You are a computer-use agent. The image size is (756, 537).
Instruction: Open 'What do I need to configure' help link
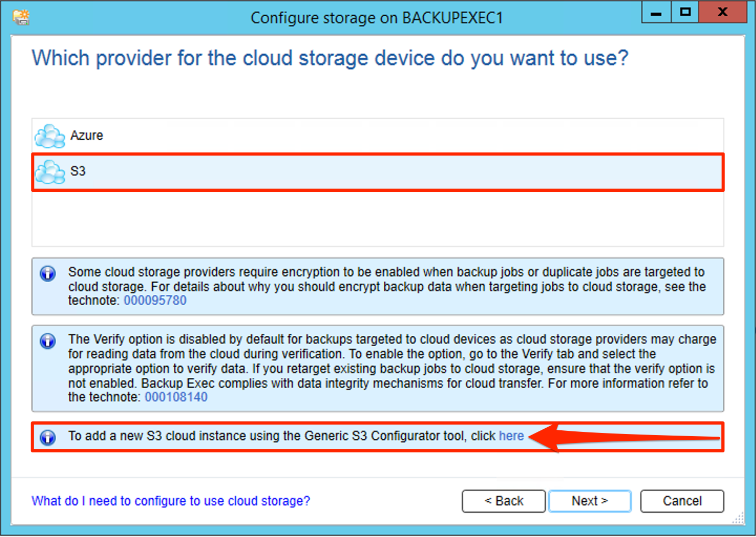click(x=171, y=501)
